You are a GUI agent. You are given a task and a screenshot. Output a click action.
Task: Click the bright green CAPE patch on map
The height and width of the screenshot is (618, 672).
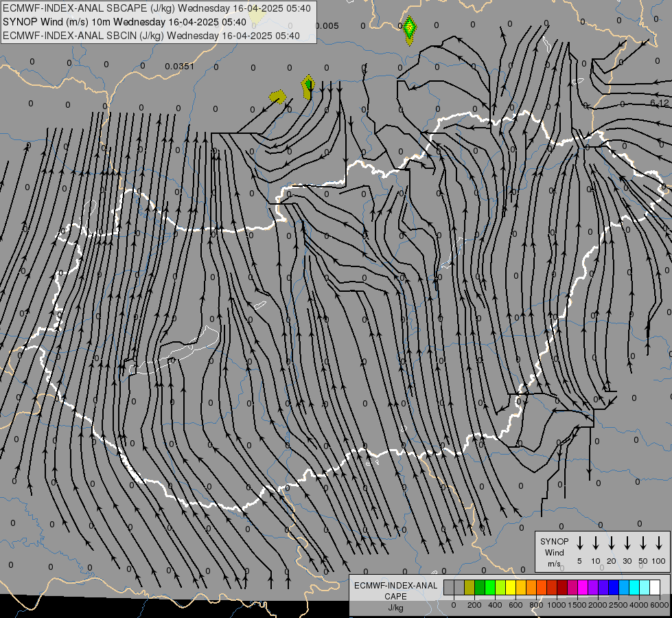point(410,28)
